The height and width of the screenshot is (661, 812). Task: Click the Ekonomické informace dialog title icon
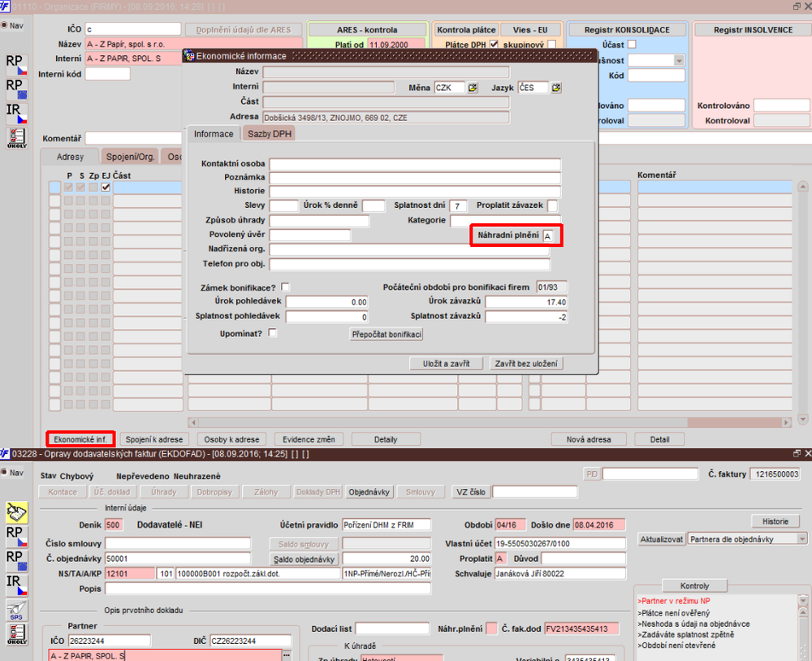pyautogui.click(x=189, y=55)
